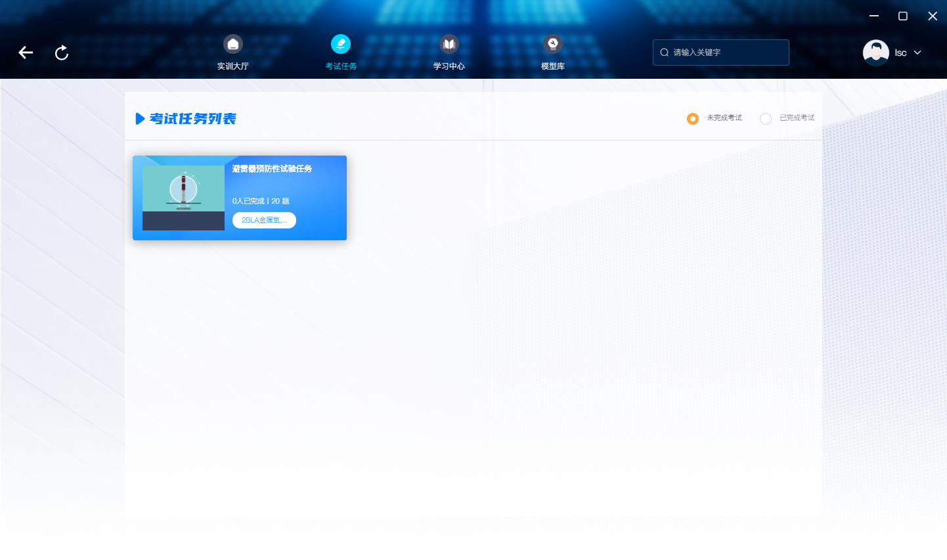The height and width of the screenshot is (560, 947).
Task: Click the 考试任务列表 heading
Action: [x=192, y=119]
